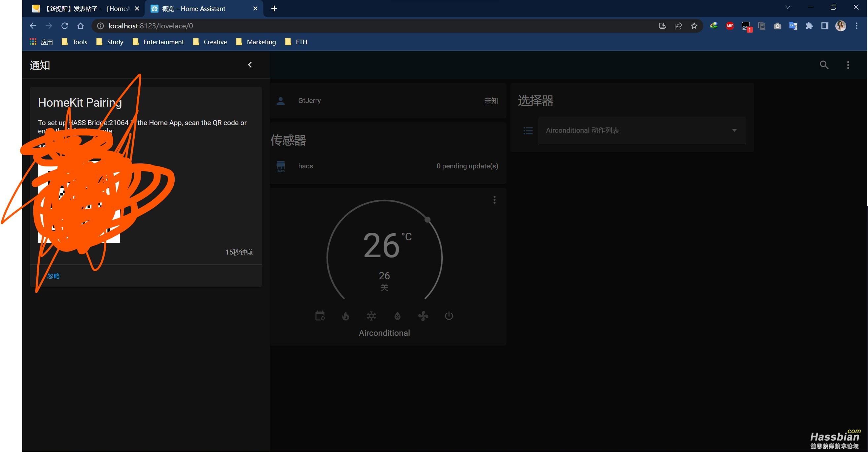Viewport: 868px width, 452px height.
Task: Click the 您略 dismiss link in notification
Action: (x=53, y=276)
